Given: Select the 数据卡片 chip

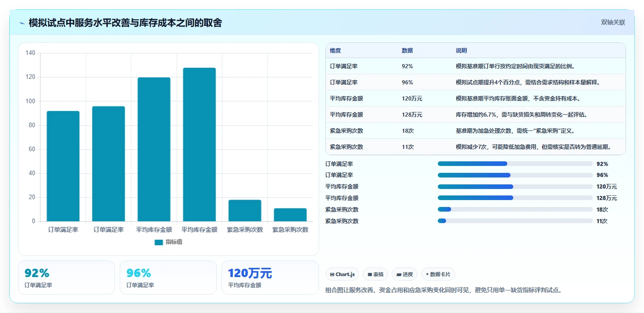Looking at the screenshot, I should pyautogui.click(x=438, y=274).
